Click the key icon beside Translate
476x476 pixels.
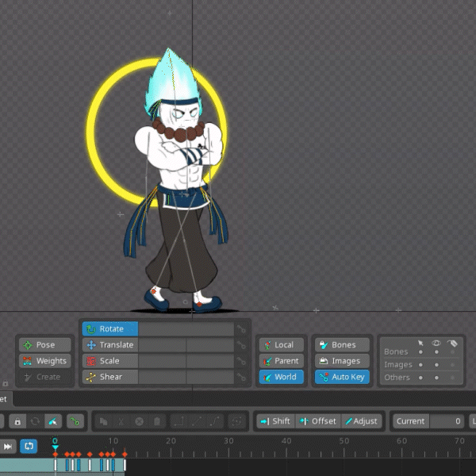pos(241,345)
